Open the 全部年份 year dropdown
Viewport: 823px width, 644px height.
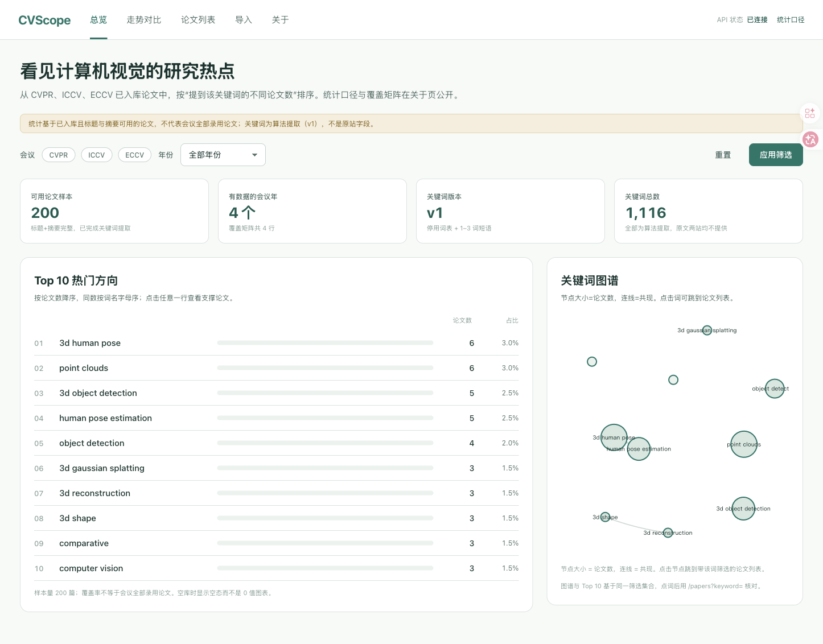223,155
